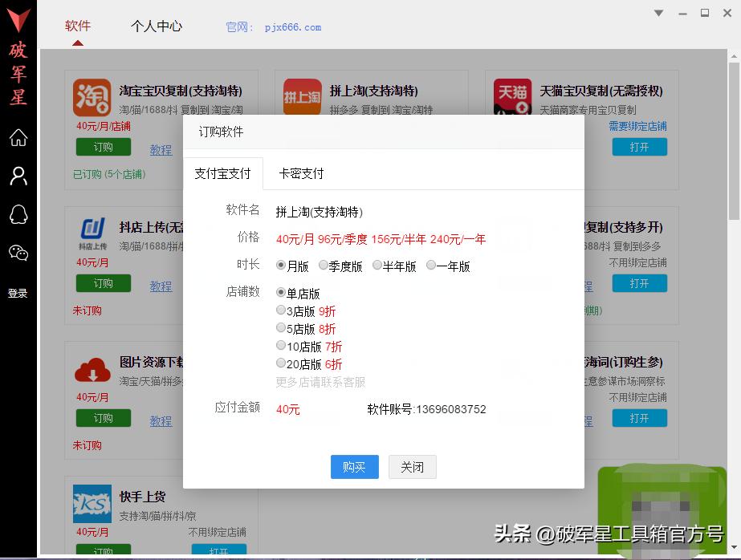
Task: Open the 个人中心 tab
Action: pyautogui.click(x=156, y=25)
